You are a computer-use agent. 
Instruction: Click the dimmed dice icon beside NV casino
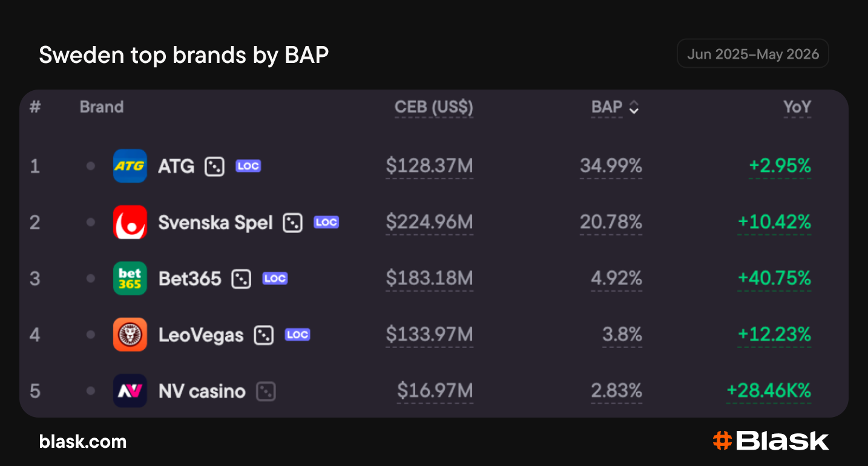tap(266, 392)
